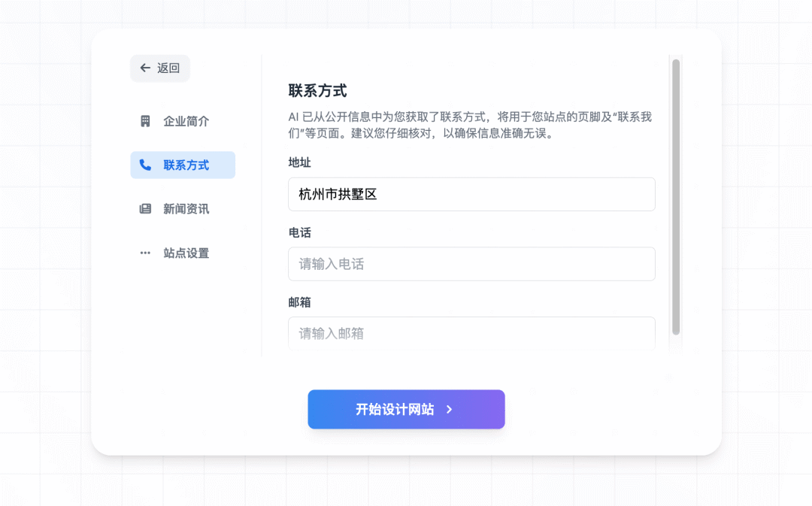Click the 电话 field label

click(299, 232)
